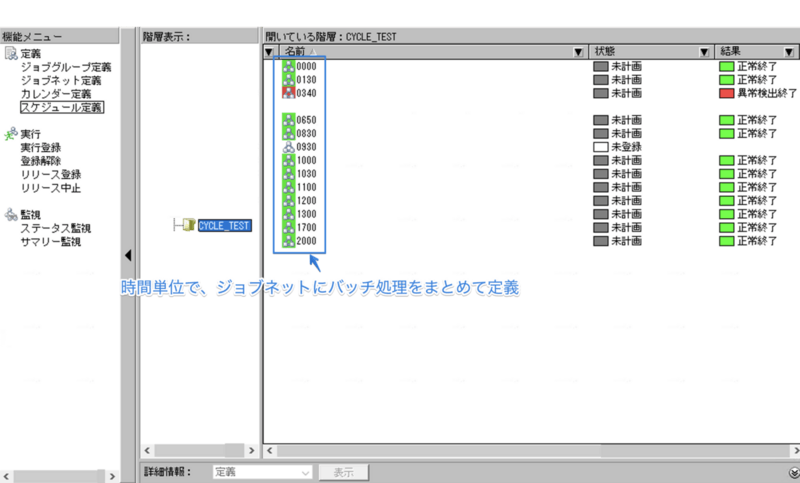This screenshot has height=483, width=800.
Task: Open リリース中止 in function menu
Action: (x=51, y=188)
